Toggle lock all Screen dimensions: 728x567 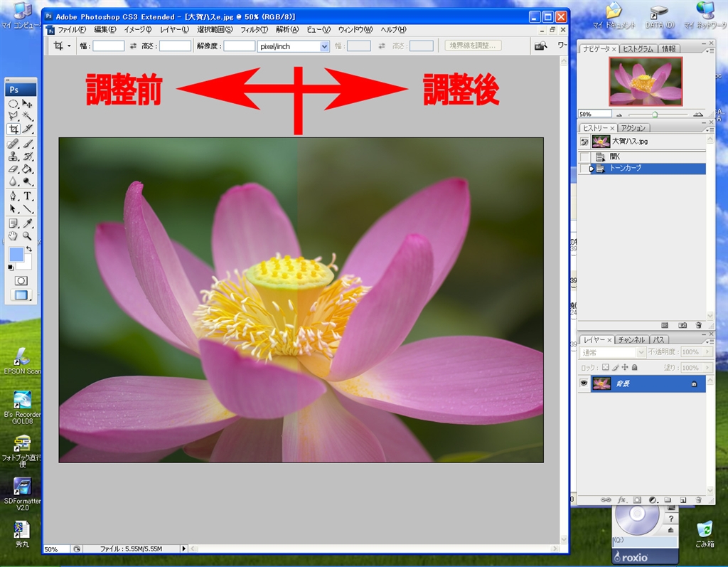coord(635,367)
